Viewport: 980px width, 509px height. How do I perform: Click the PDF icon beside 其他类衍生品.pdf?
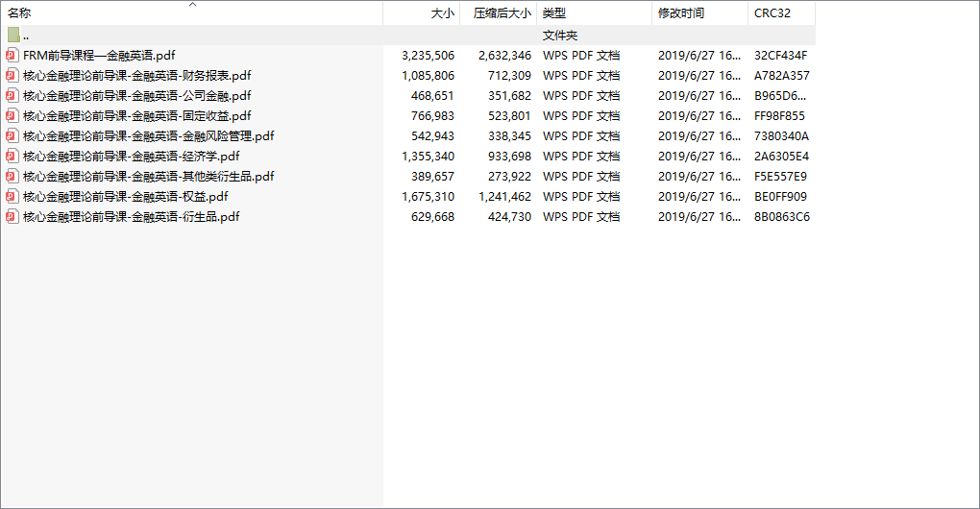[x=12, y=176]
